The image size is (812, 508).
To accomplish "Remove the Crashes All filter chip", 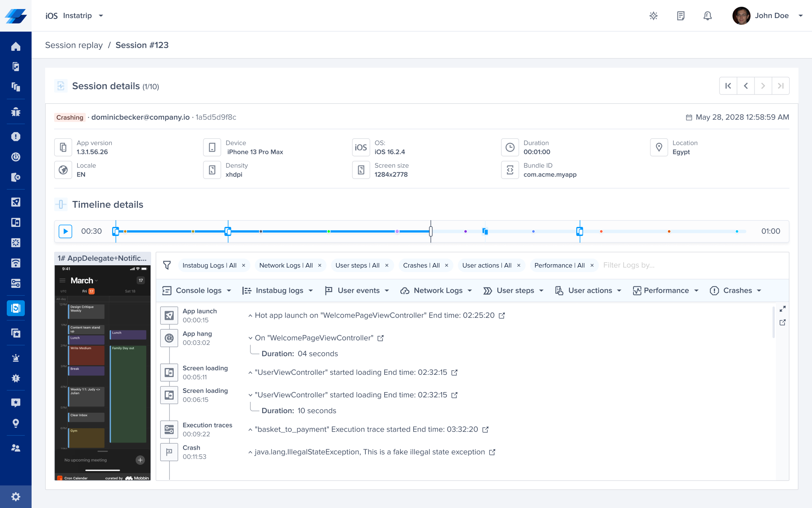I will (x=447, y=265).
